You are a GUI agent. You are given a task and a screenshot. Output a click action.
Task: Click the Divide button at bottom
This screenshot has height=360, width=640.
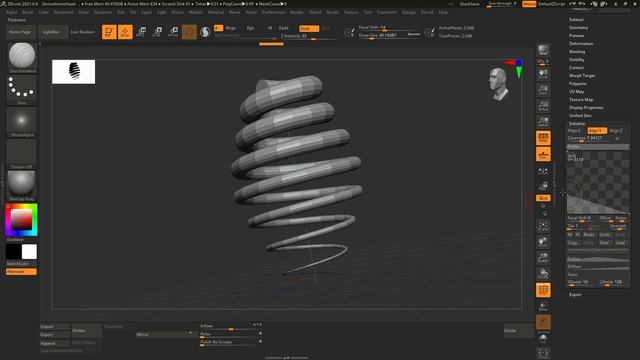pyautogui.click(x=518, y=331)
